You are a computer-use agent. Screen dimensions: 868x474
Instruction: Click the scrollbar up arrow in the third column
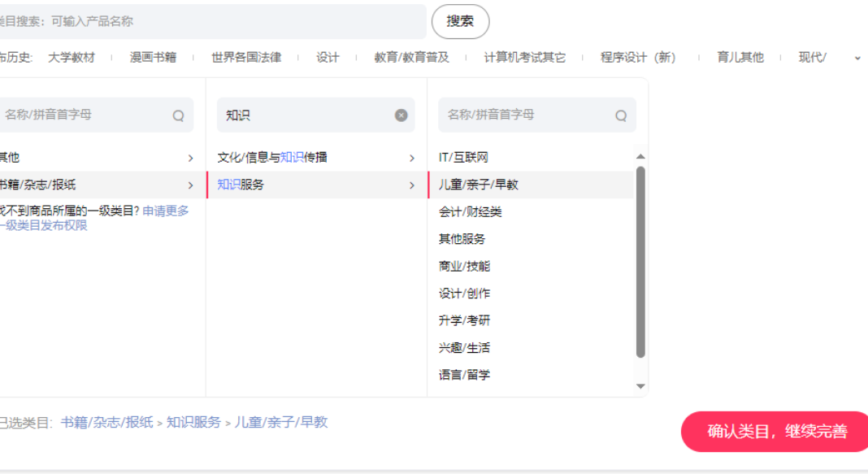[640, 156]
